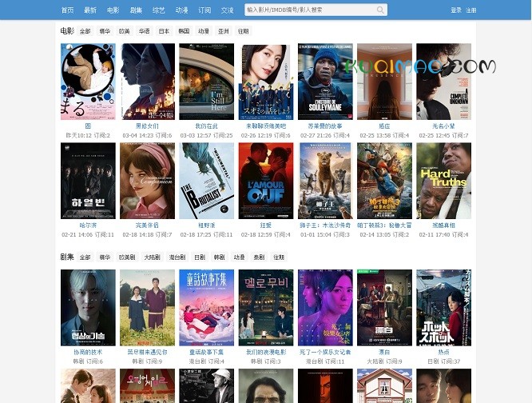Image resolution: width=532 pixels, height=403 pixels.
Task: Go to 首页 in the top navigation
Action: click(67, 10)
